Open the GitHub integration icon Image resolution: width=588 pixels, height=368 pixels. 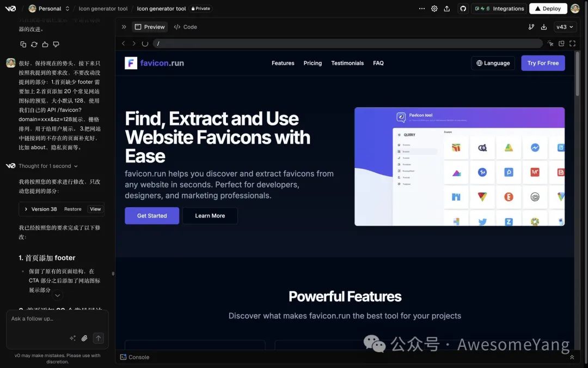[x=463, y=8]
